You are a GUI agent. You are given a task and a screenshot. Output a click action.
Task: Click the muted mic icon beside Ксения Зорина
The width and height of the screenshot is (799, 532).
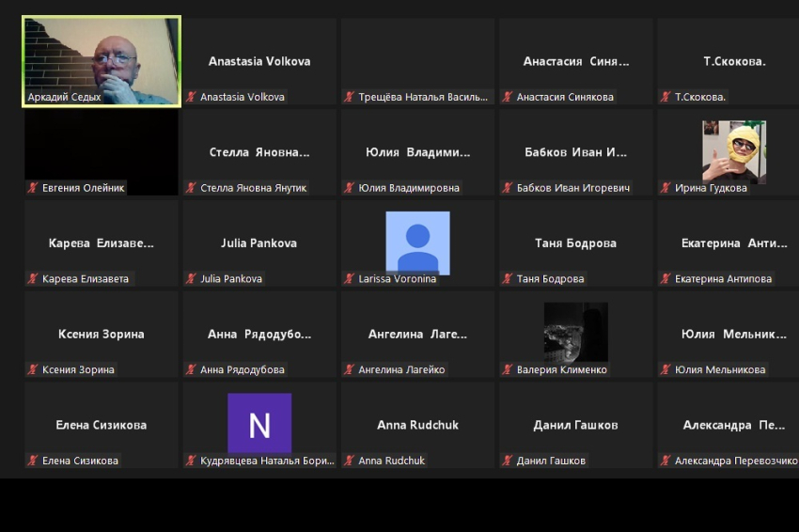[x=33, y=370]
